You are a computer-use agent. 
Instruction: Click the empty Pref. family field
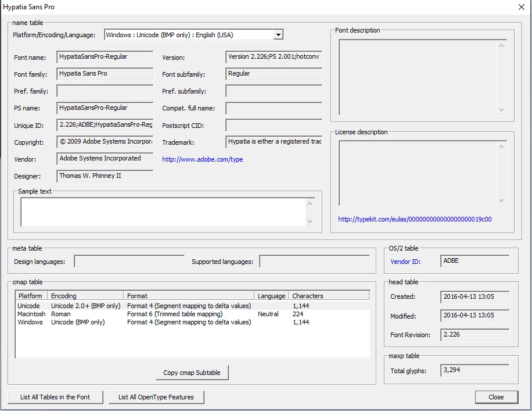point(105,91)
